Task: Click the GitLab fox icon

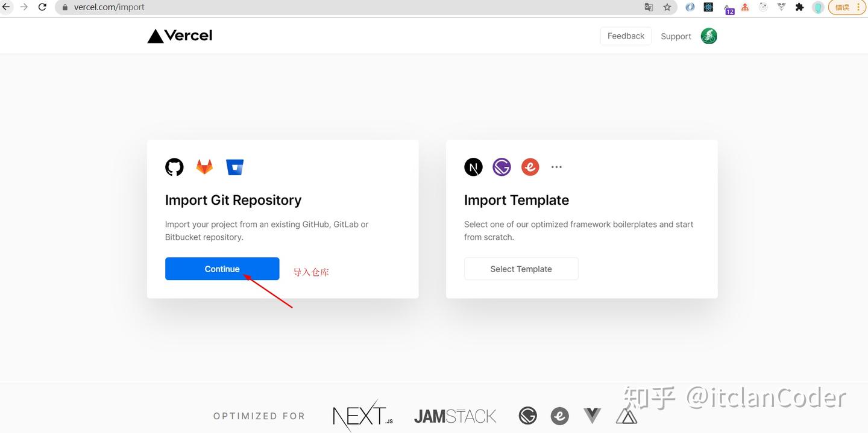Action: (205, 167)
